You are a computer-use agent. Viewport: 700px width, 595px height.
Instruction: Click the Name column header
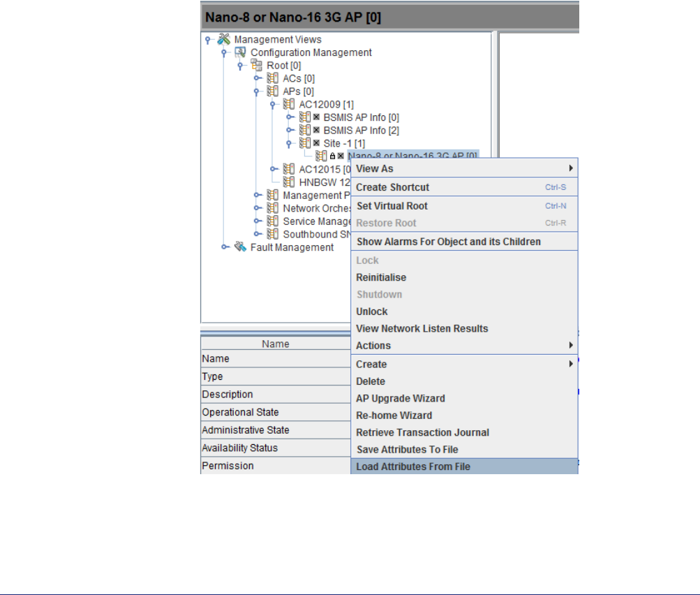coord(276,344)
